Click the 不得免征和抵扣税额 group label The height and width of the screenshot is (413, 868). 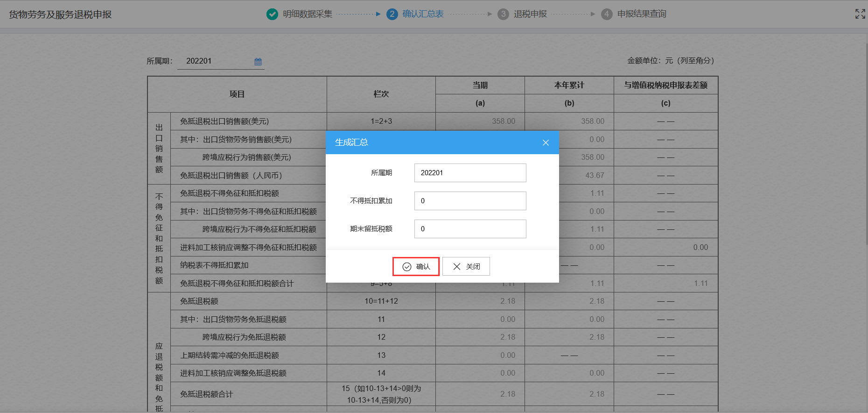tap(159, 239)
